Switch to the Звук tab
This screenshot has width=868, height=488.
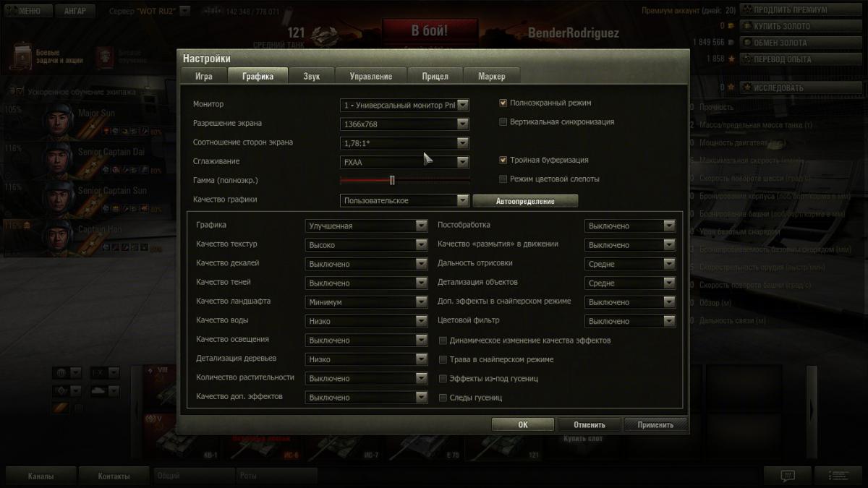pos(312,77)
